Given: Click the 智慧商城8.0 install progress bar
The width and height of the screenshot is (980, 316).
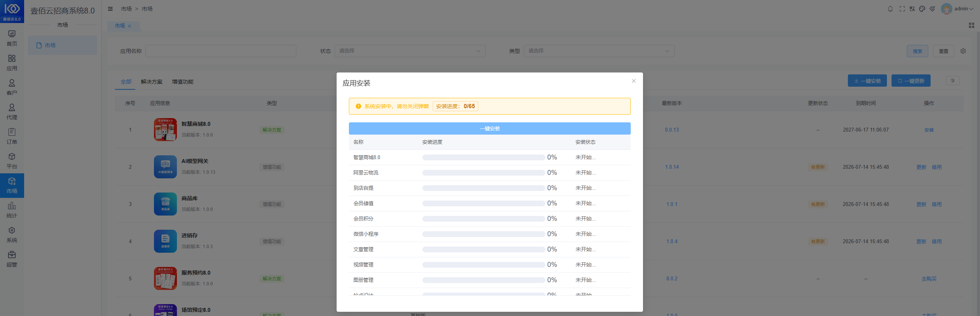Looking at the screenshot, I should [484, 157].
